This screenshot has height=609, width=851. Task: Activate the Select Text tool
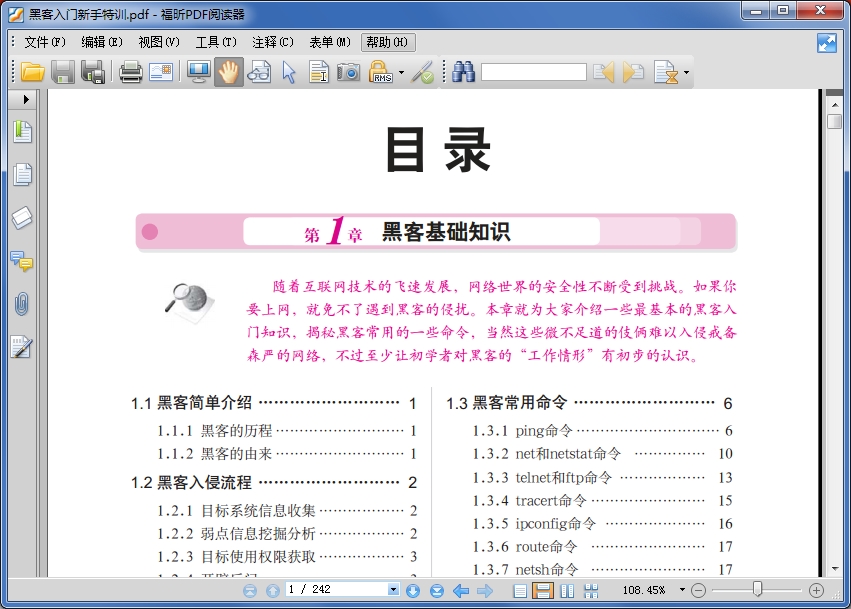[x=318, y=72]
